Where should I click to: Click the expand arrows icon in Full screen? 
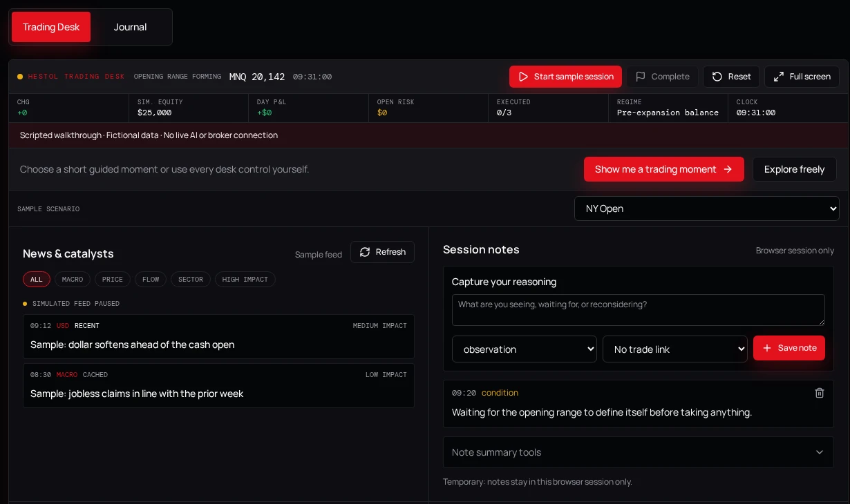pos(779,77)
